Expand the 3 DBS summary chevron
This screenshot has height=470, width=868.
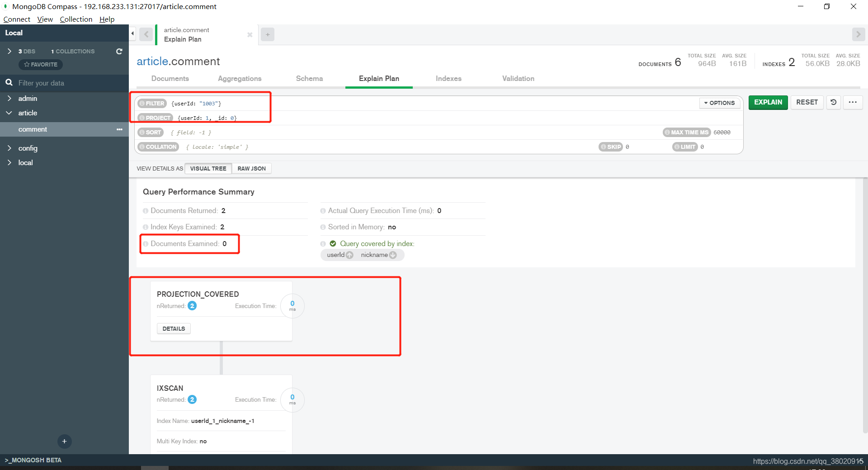[x=9, y=51]
